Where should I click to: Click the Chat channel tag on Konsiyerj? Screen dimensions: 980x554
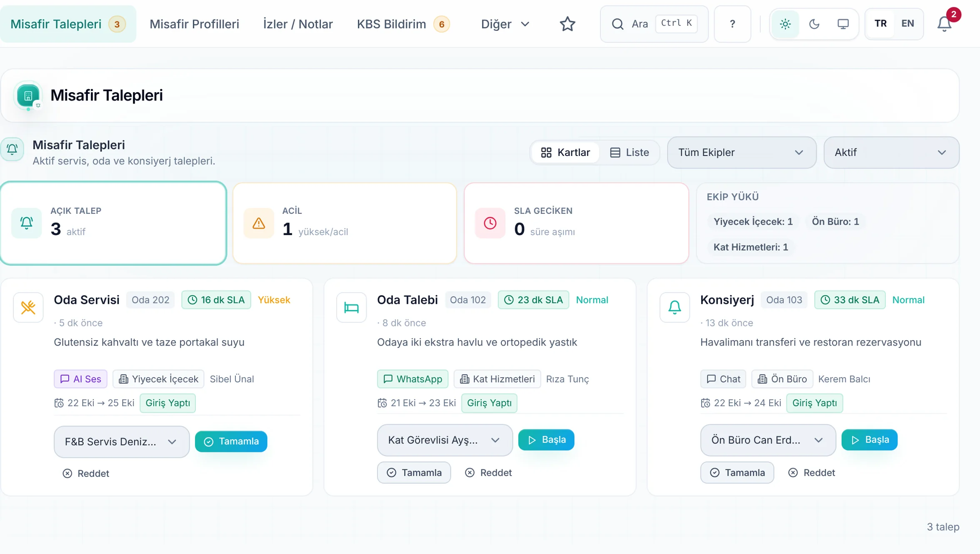(x=723, y=379)
